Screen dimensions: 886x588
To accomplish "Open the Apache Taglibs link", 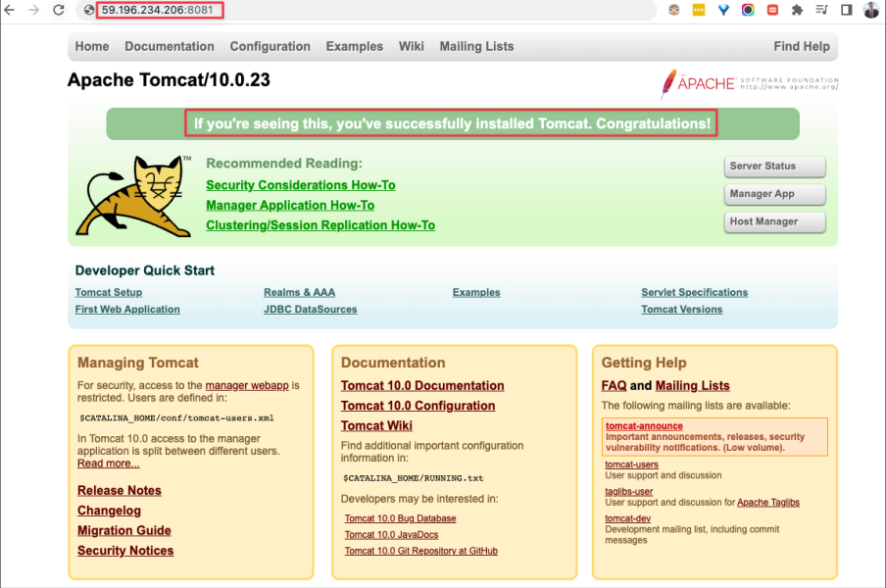I will tap(768, 502).
